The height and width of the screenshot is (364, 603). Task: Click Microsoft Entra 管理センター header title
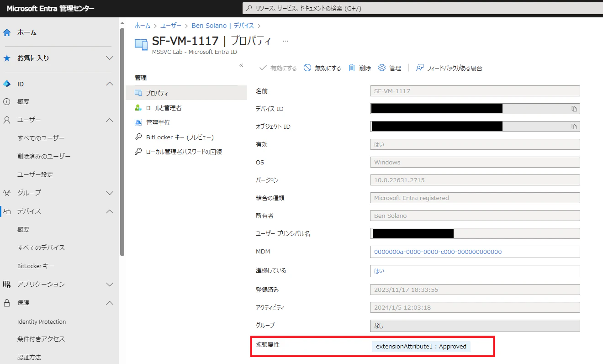(x=51, y=9)
